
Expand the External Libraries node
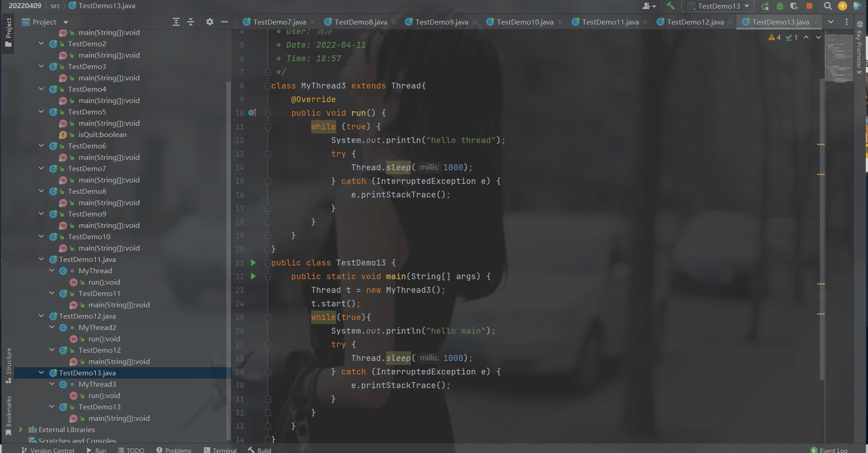pyautogui.click(x=20, y=429)
